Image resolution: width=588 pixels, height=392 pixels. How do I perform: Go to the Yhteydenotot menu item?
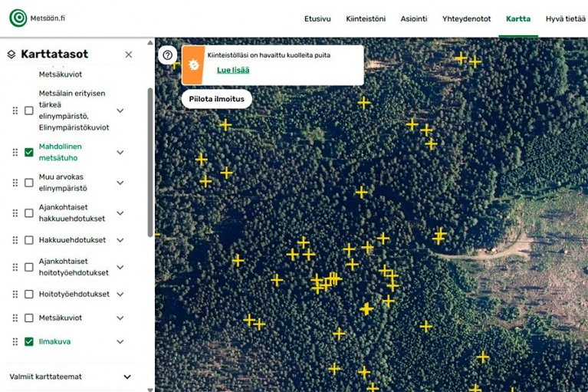click(x=466, y=18)
